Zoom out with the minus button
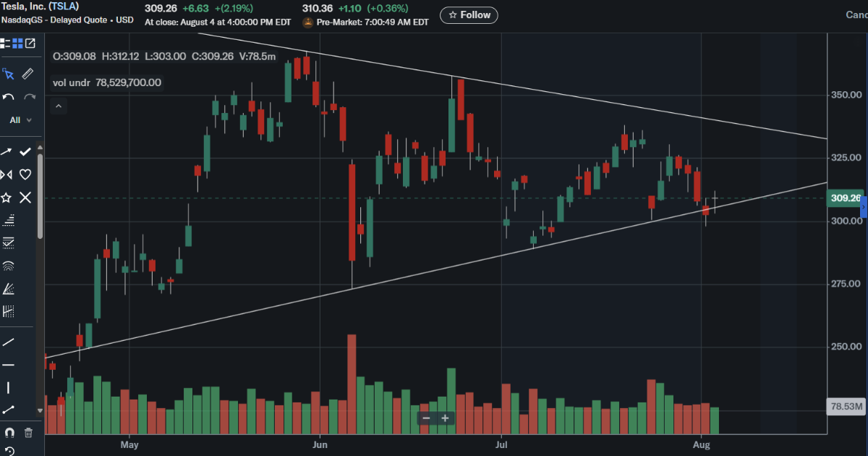868x456 pixels. point(427,418)
